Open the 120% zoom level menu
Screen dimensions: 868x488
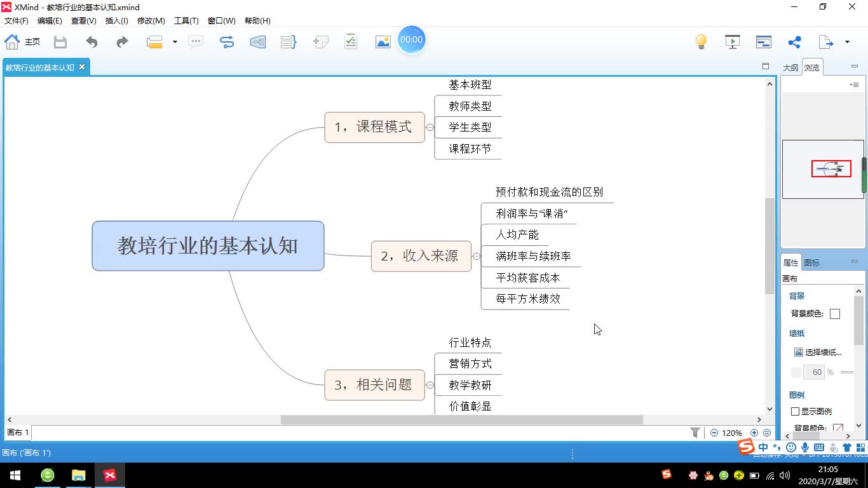pos(732,433)
